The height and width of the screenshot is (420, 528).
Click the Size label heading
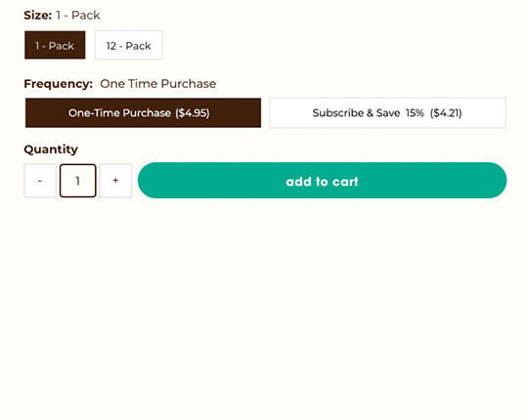38,15
